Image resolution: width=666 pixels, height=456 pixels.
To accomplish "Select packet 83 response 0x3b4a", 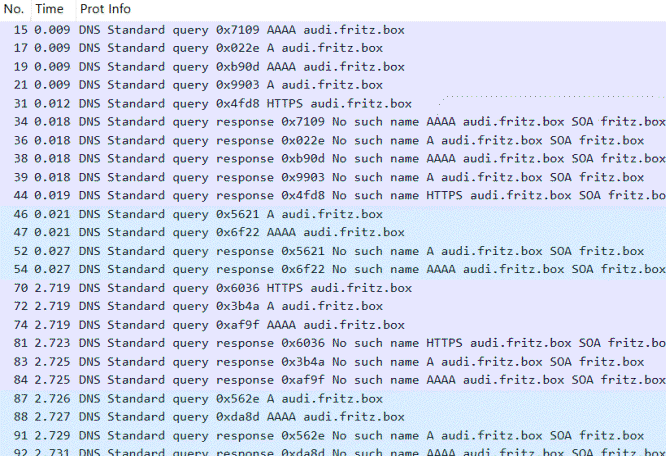I will pyautogui.click(x=333, y=362).
